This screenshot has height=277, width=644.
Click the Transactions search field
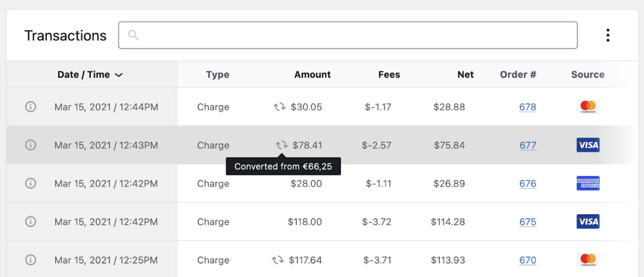click(348, 35)
